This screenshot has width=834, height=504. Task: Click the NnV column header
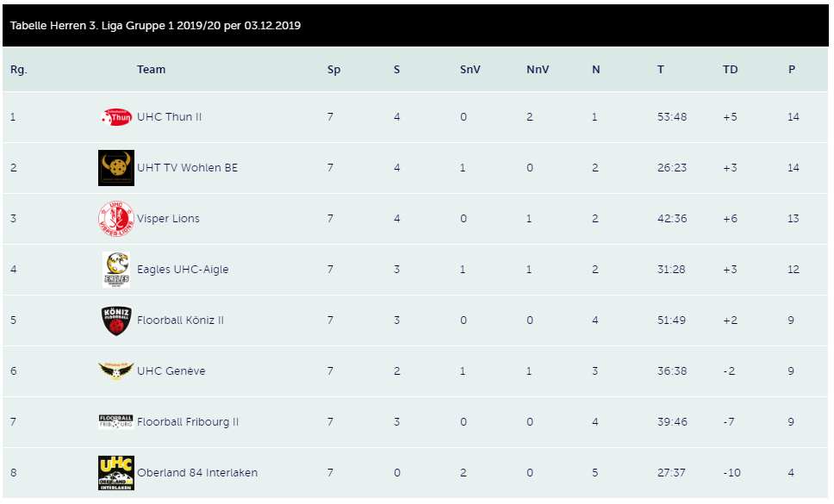[538, 70]
